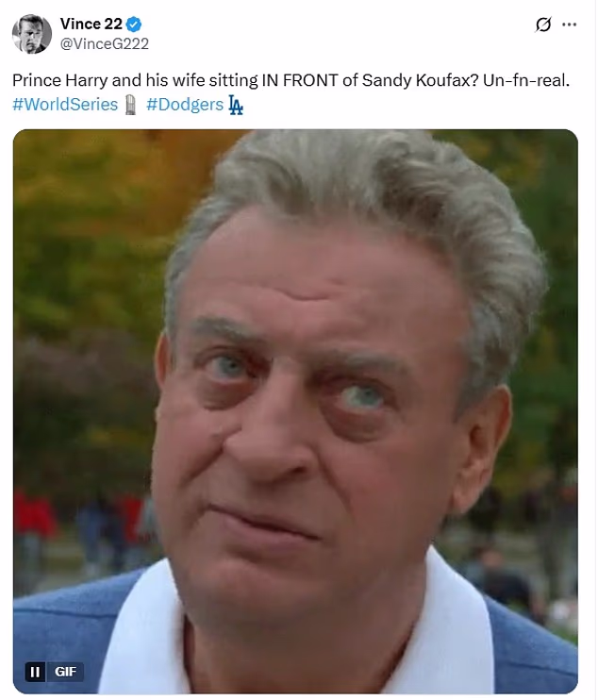This screenshot has height=700, width=598.
Task: Click the GIF label badge
Action: click(66, 672)
